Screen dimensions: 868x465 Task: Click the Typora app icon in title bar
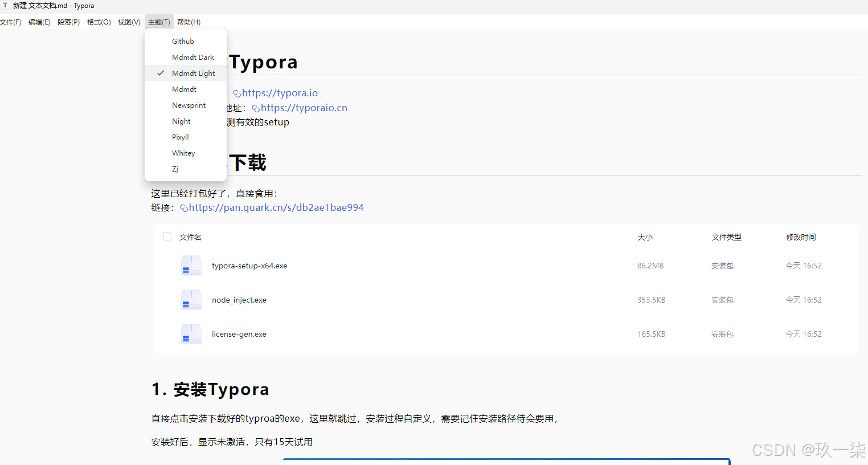(5, 5)
